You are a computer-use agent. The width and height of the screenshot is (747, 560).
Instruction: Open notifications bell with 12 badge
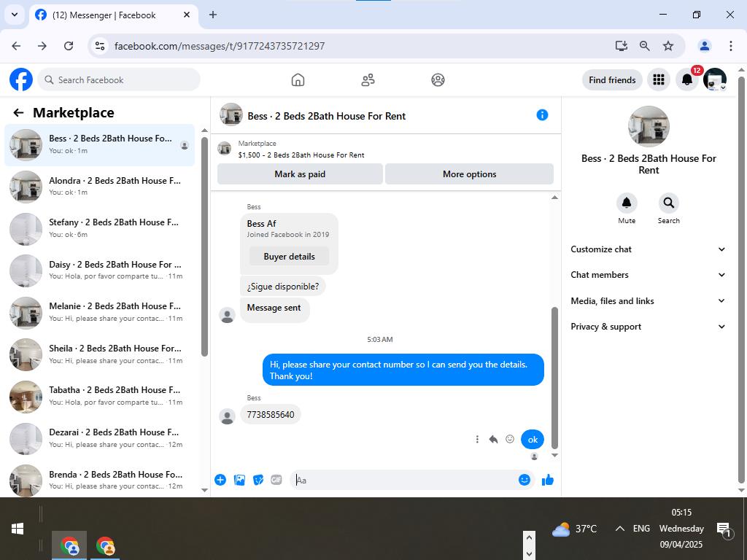[x=687, y=80]
